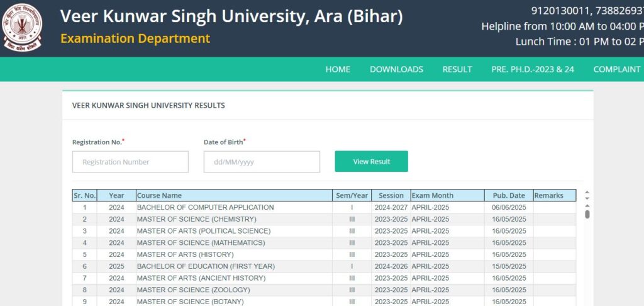The image size is (644, 306).
Task: Select MASTER OF SCIENCE (CHEMISTRY) row
Action: point(324,219)
